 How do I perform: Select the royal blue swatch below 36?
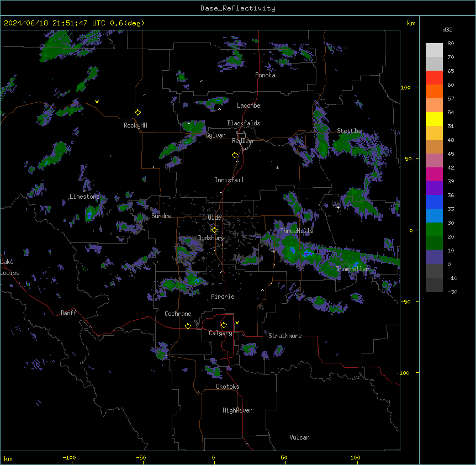coord(434,202)
